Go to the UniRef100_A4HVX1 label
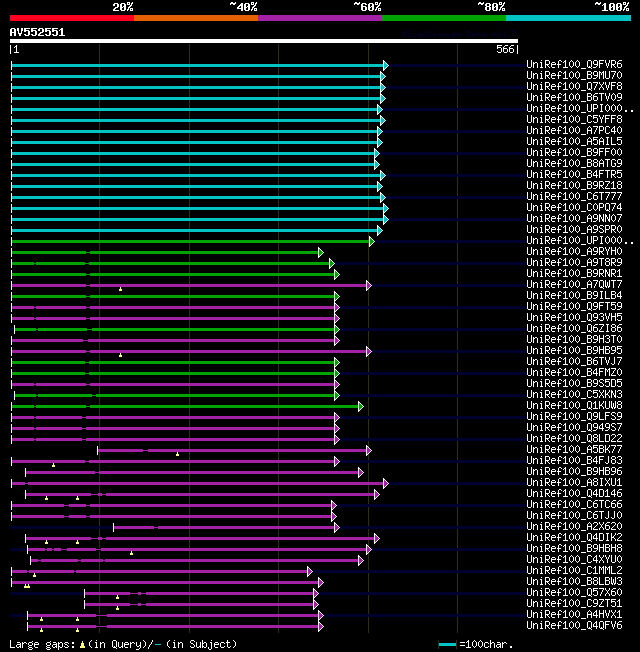The image size is (640, 652). click(x=574, y=615)
